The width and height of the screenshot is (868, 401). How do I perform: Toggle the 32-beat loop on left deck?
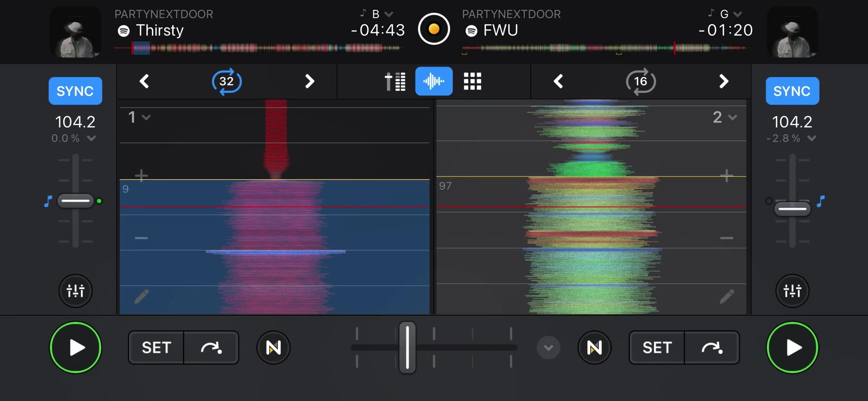click(x=226, y=81)
